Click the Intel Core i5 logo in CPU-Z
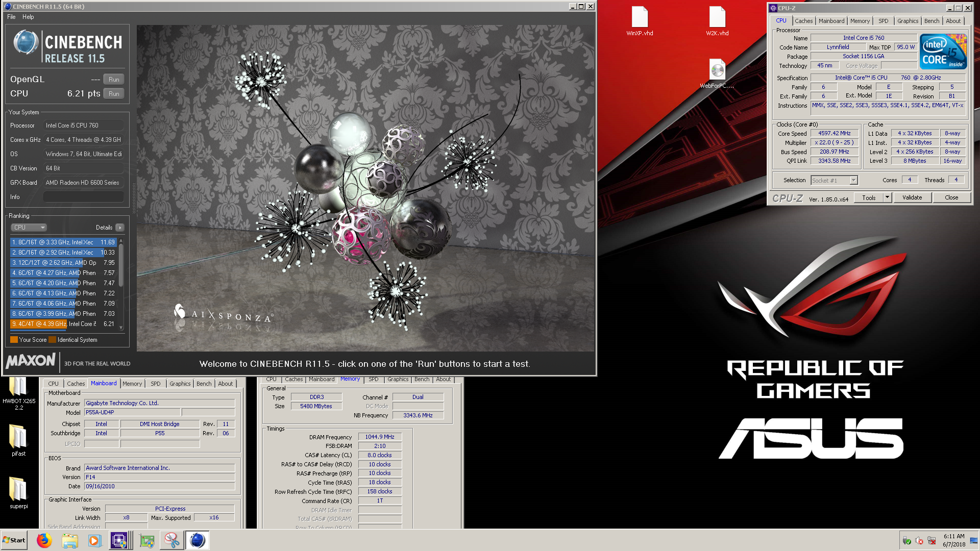The height and width of the screenshot is (551, 980). pyautogui.click(x=943, y=51)
